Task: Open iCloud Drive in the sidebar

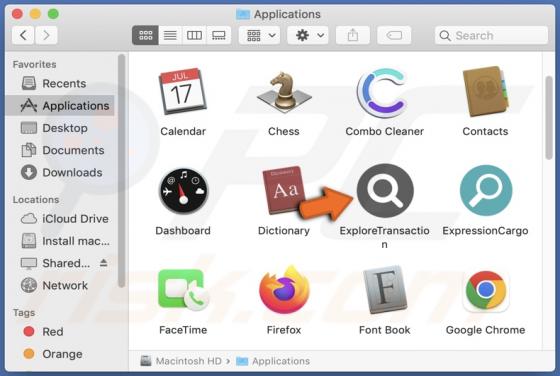Action: [x=61, y=219]
